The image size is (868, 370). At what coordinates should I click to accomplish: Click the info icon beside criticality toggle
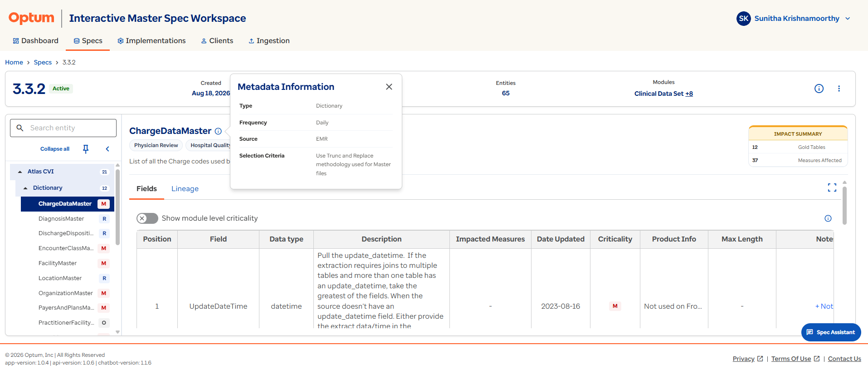pos(828,218)
